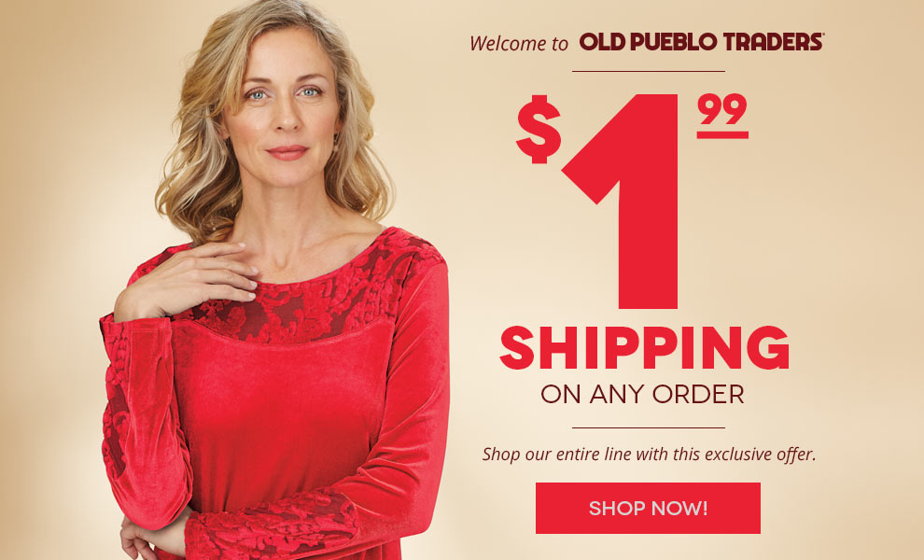Click the SHOP NOW! button
924x560 pixels.
[x=648, y=508]
